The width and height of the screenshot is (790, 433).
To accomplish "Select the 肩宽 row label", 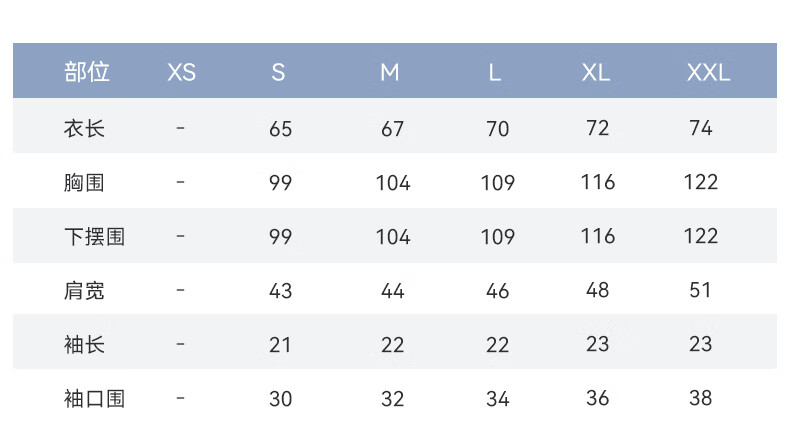I will [x=84, y=291].
